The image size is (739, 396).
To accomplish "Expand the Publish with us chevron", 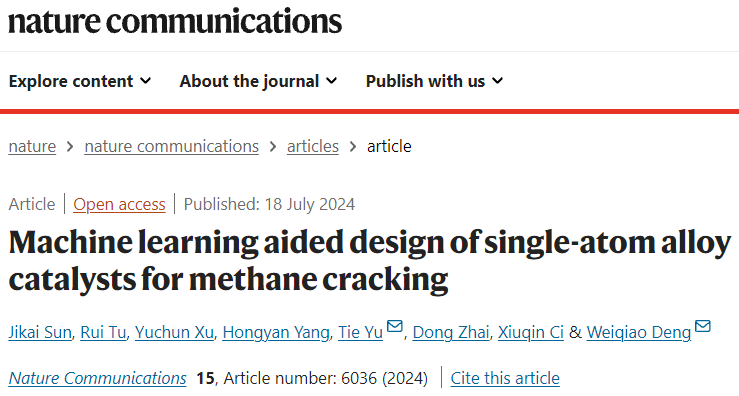I will [498, 81].
